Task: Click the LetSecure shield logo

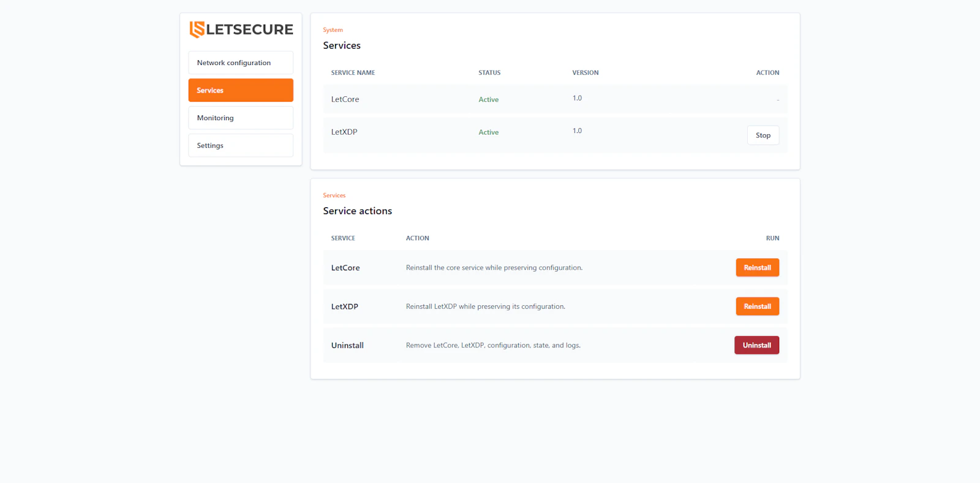Action: click(197, 29)
